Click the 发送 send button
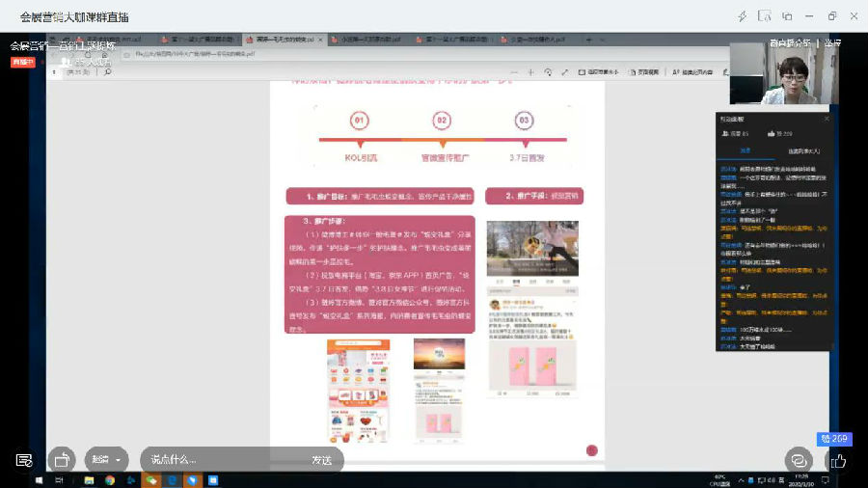Screen dimensions: 868x488 [x=321, y=460]
